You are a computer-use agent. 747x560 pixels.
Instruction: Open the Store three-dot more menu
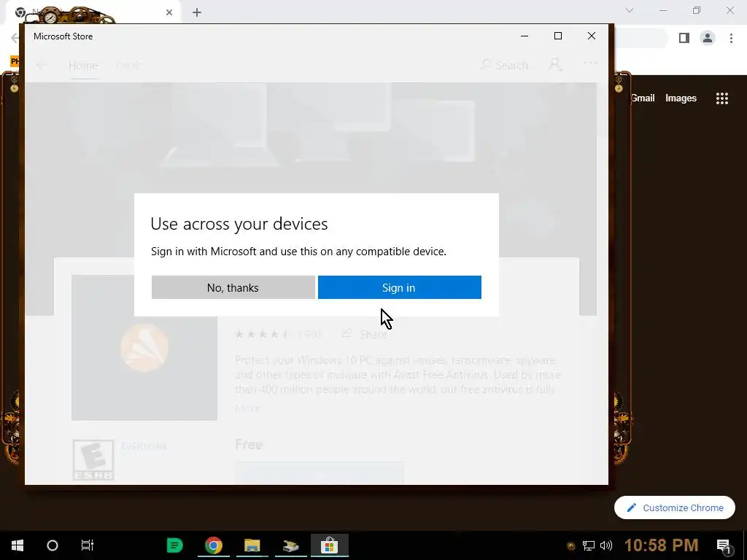(x=591, y=63)
